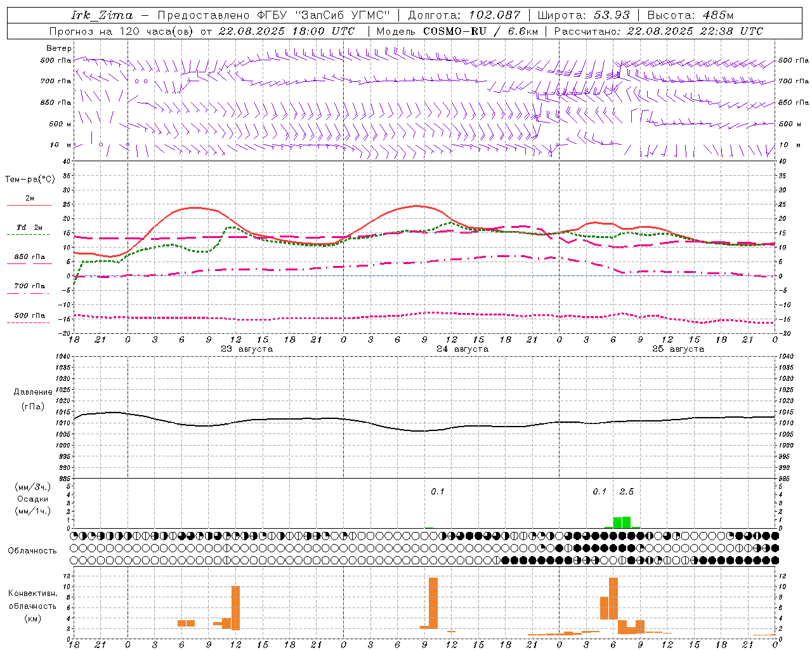Click the red line sample under 2м legend
The image size is (812, 650).
[x=29, y=206]
